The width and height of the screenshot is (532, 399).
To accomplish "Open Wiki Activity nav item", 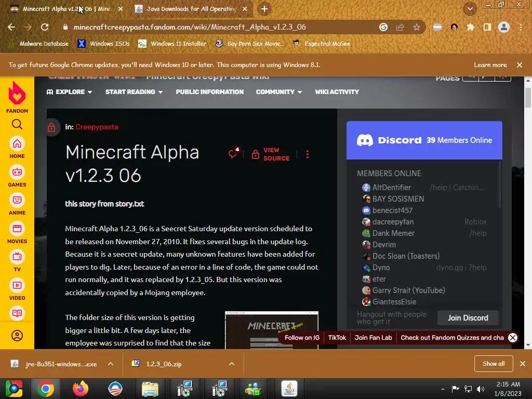I will tap(337, 92).
